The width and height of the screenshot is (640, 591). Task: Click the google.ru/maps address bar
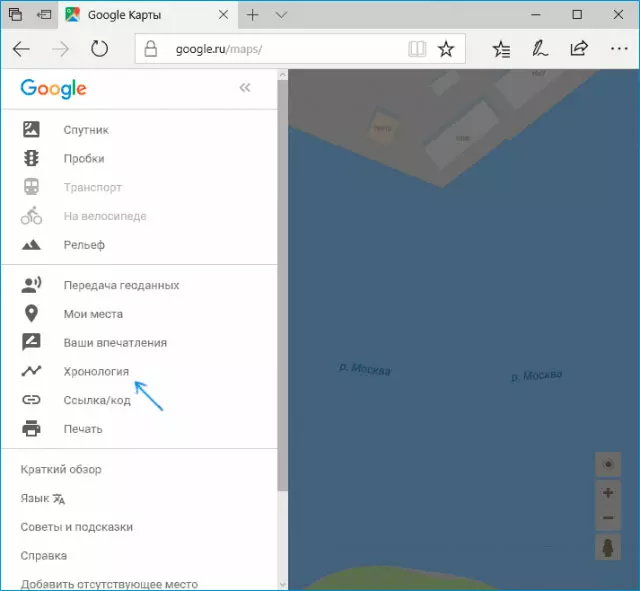[x=280, y=49]
